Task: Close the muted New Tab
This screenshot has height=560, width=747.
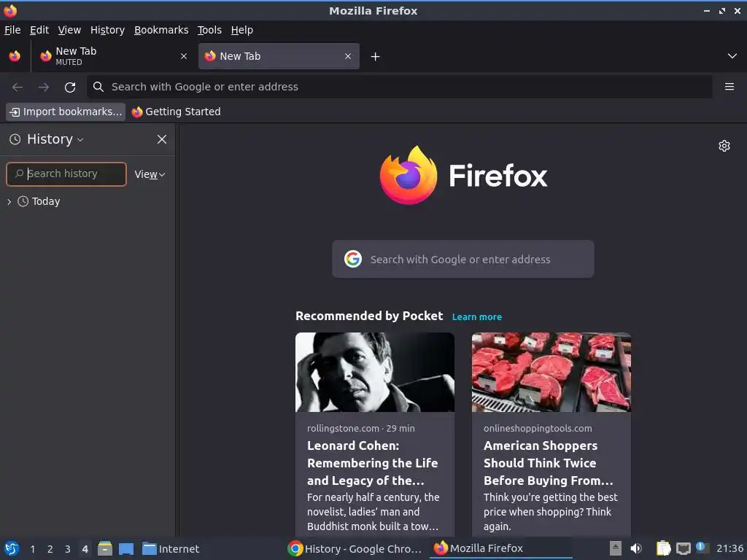Action: coord(184,56)
